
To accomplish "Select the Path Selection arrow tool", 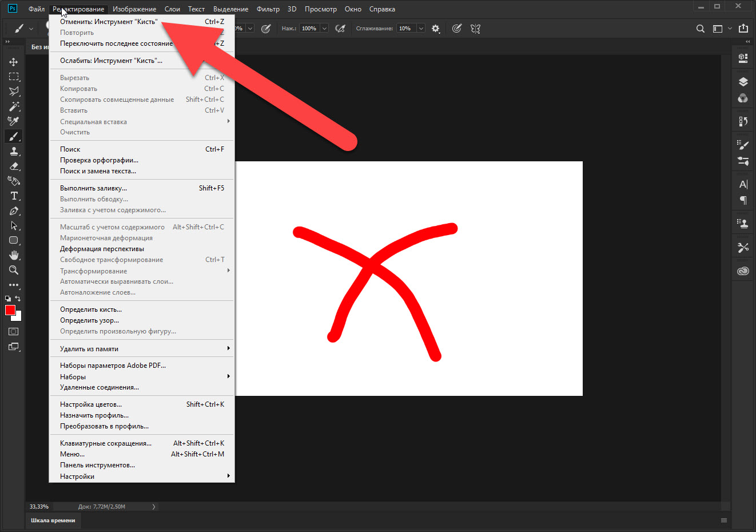I will [x=14, y=225].
